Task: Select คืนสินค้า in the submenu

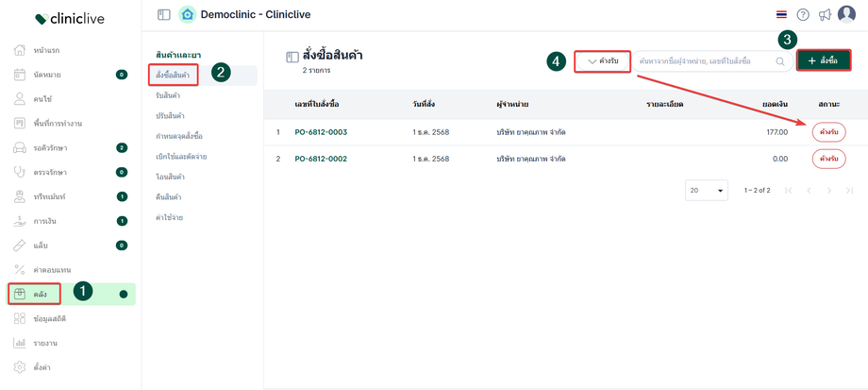Action: 170,197
